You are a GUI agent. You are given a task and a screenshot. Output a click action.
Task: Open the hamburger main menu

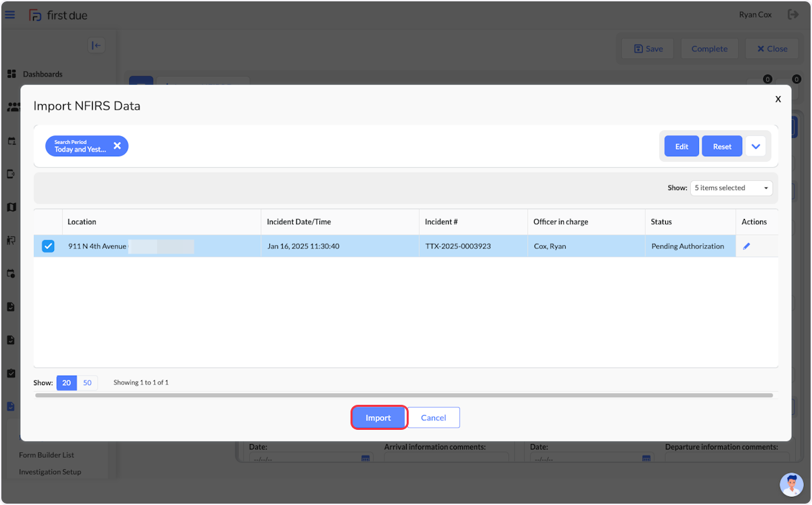pyautogui.click(x=10, y=14)
